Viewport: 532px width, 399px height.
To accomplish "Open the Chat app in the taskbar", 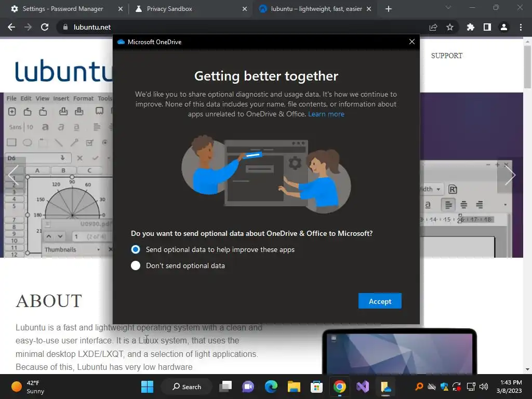I will tap(248, 387).
